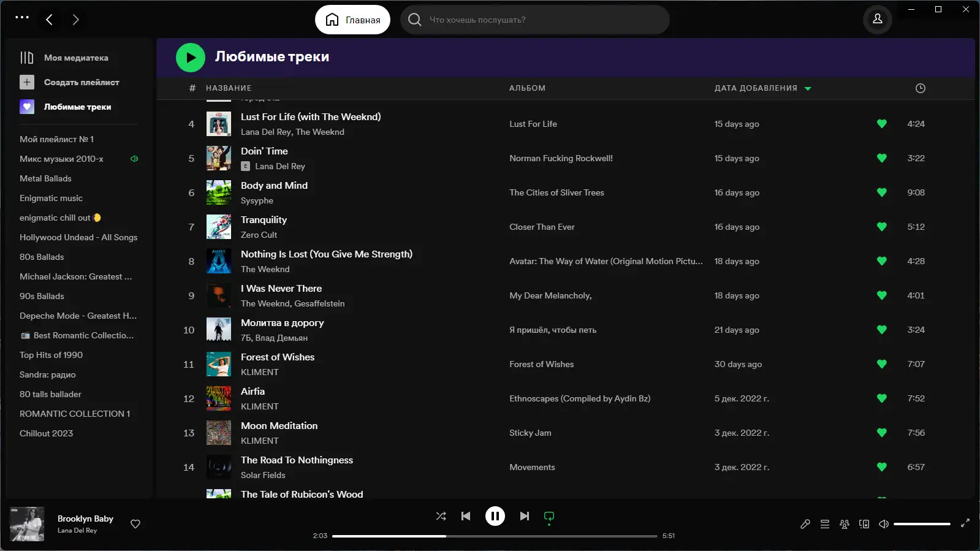Screen dimensions: 980x551
Task: Open the group session people icon
Action: coord(845,524)
